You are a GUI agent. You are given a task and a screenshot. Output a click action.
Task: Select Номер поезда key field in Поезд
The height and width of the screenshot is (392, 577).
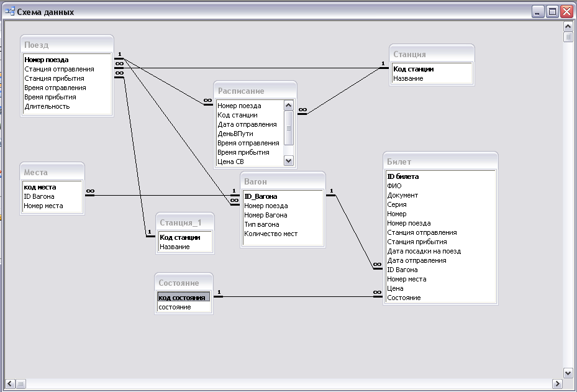point(67,60)
